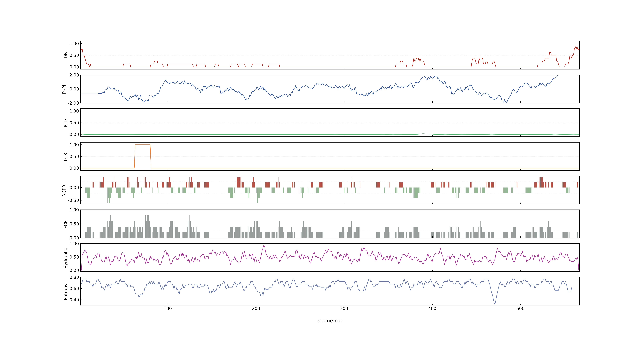Click the x-axis tick label 500
Viewport: 644px width, 343px height.
pos(520,309)
